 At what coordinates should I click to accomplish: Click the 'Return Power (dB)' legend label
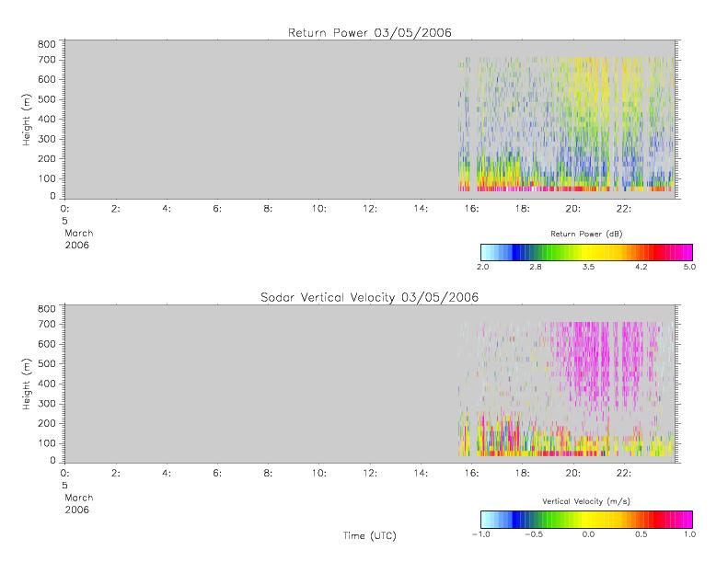(x=586, y=234)
